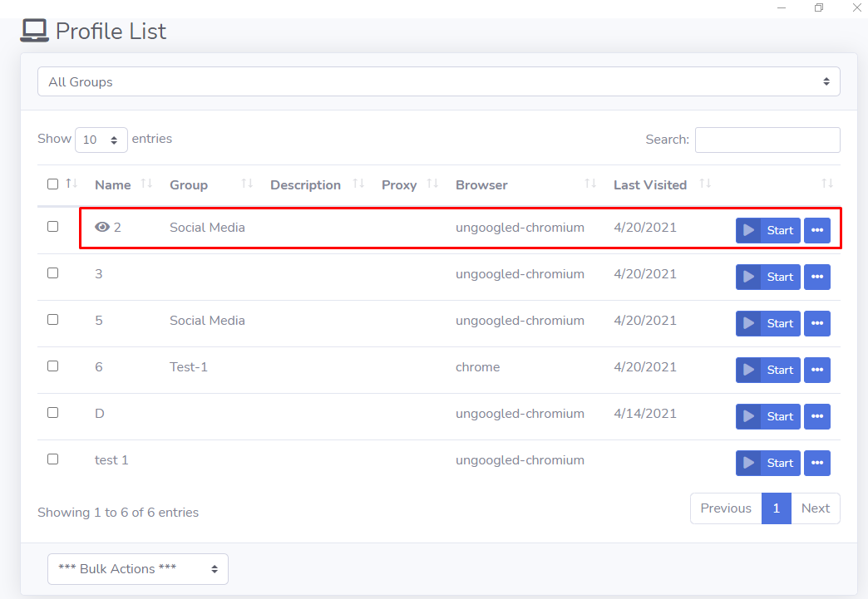The image size is (868, 599).
Task: Start the profile named 6
Action: (767, 370)
